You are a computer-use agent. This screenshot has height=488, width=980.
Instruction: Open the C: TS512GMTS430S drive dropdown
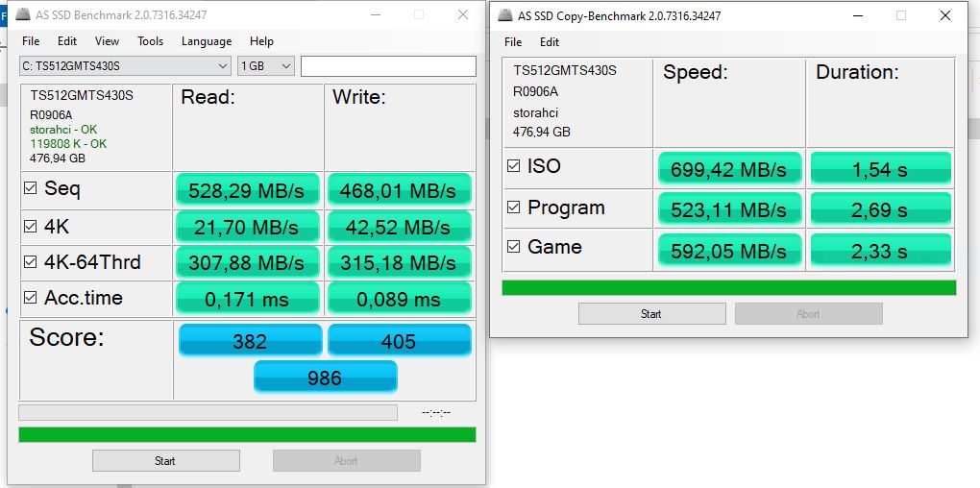pyautogui.click(x=126, y=65)
